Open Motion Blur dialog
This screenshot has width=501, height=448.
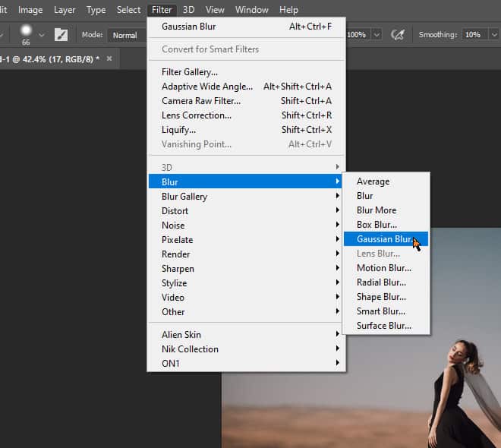(386, 268)
